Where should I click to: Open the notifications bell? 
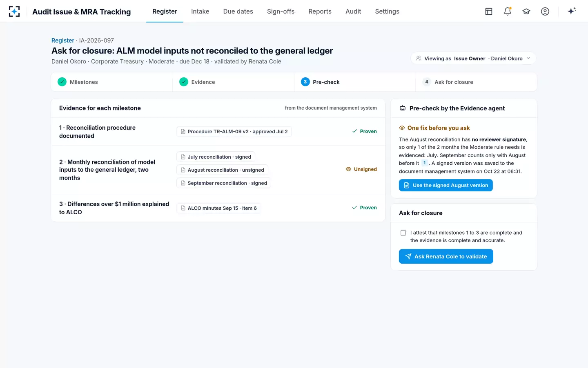coord(508,11)
